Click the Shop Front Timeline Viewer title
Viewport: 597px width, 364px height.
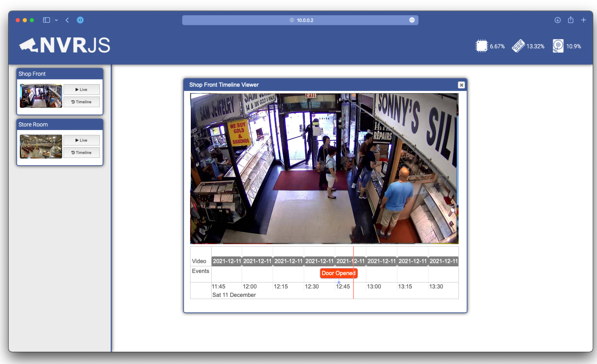pyautogui.click(x=224, y=85)
